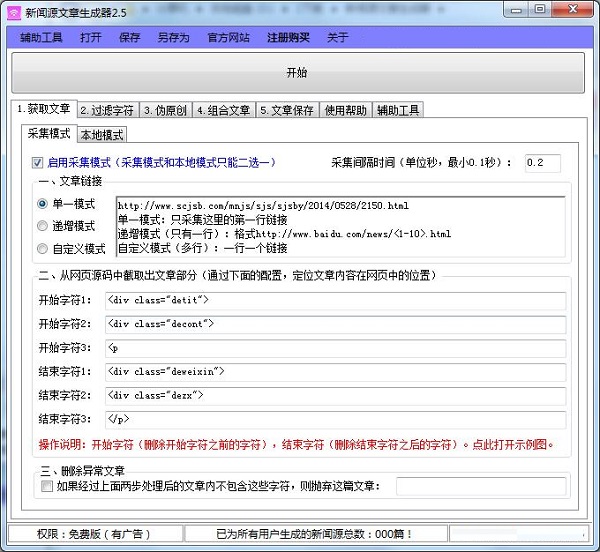
Task: Click the app icon in title bar
Action: click(x=14, y=13)
